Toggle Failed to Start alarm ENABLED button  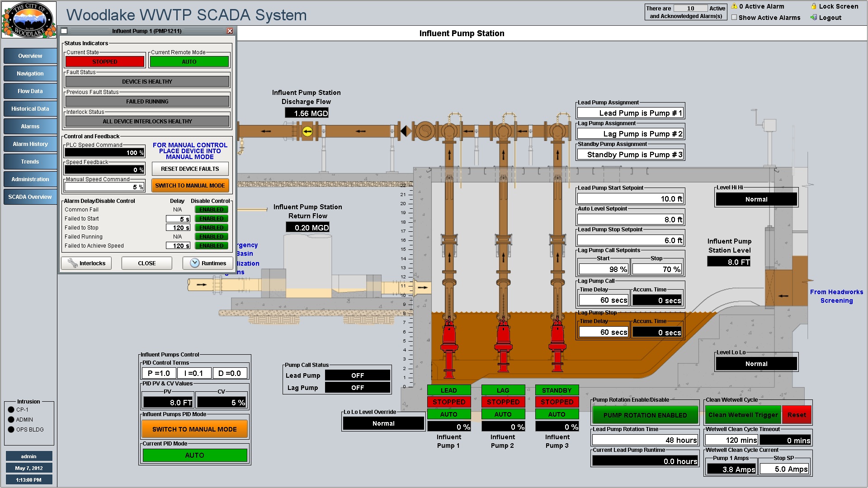[211, 219]
